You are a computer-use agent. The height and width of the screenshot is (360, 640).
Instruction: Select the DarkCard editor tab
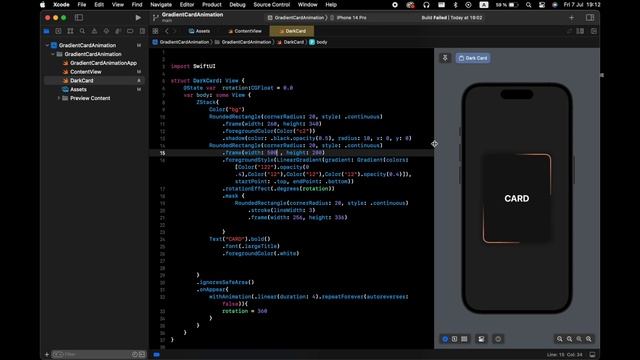pyautogui.click(x=292, y=31)
